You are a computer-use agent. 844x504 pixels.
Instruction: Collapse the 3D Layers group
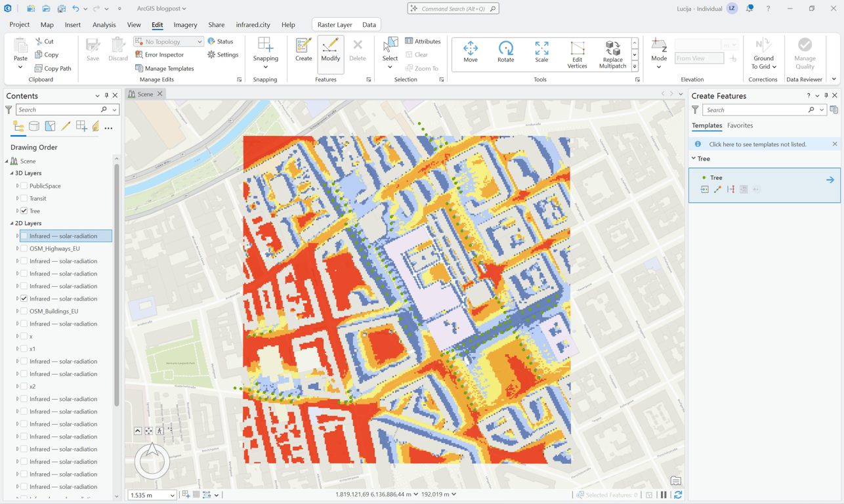tap(12, 173)
